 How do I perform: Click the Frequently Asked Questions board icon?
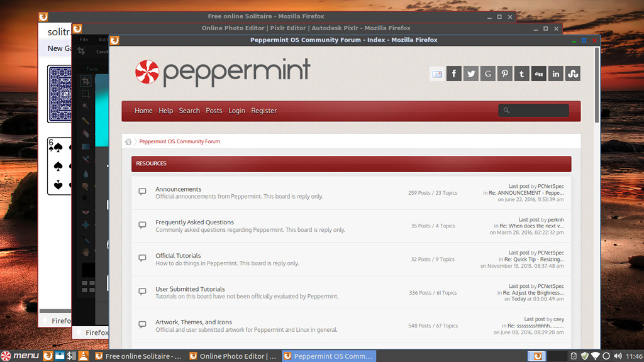pyautogui.click(x=142, y=225)
